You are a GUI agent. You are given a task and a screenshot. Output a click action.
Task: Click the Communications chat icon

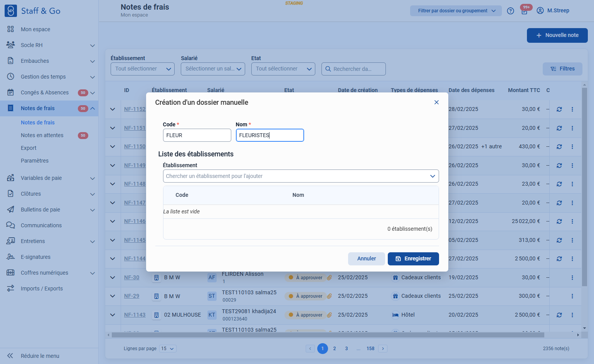(10, 225)
